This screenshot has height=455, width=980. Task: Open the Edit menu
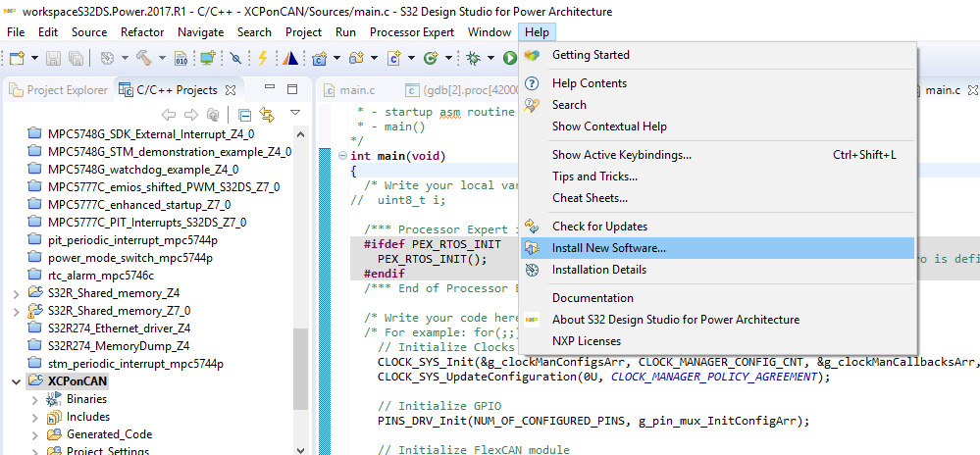[48, 32]
